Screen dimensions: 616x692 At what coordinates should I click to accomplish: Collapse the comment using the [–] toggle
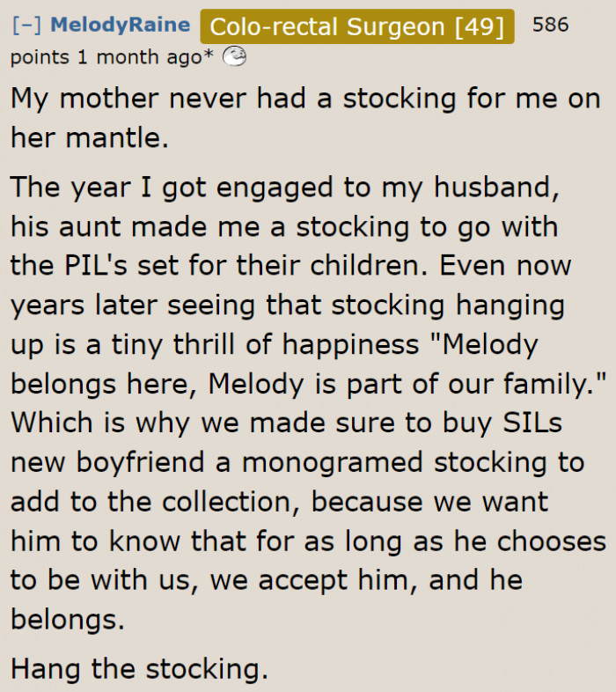click(x=27, y=25)
